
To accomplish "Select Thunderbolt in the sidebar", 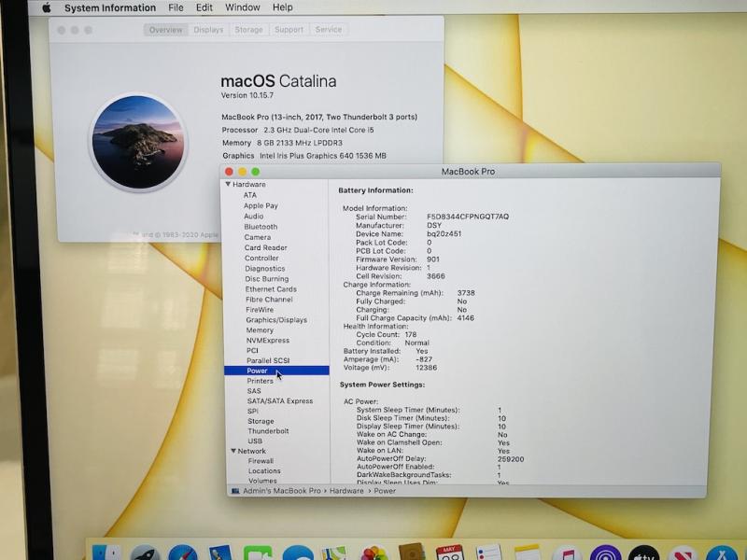I will (x=268, y=431).
